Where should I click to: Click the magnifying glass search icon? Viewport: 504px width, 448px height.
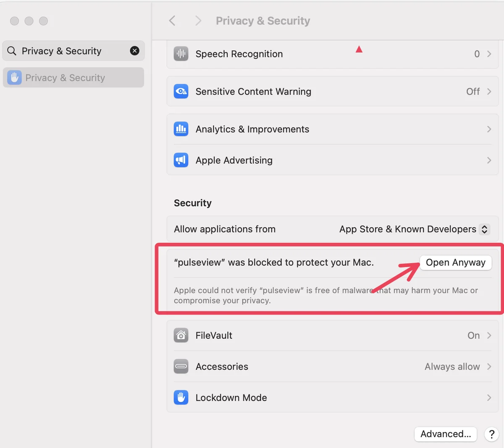tap(12, 51)
